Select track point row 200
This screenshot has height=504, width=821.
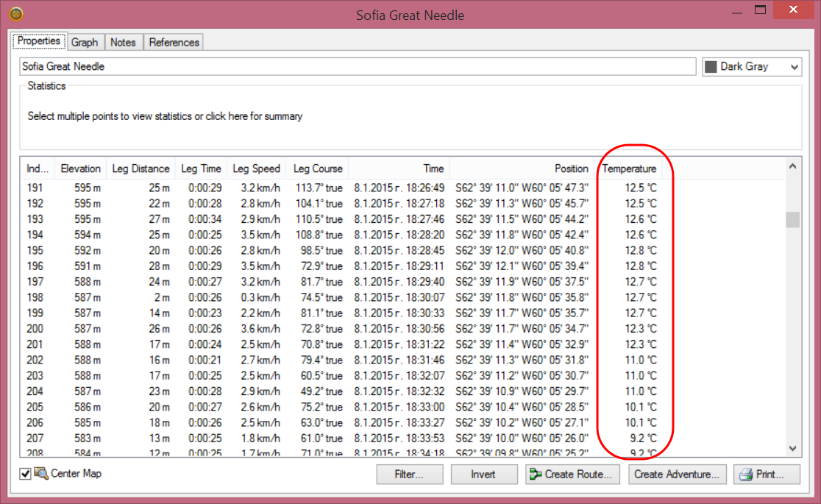(x=294, y=329)
